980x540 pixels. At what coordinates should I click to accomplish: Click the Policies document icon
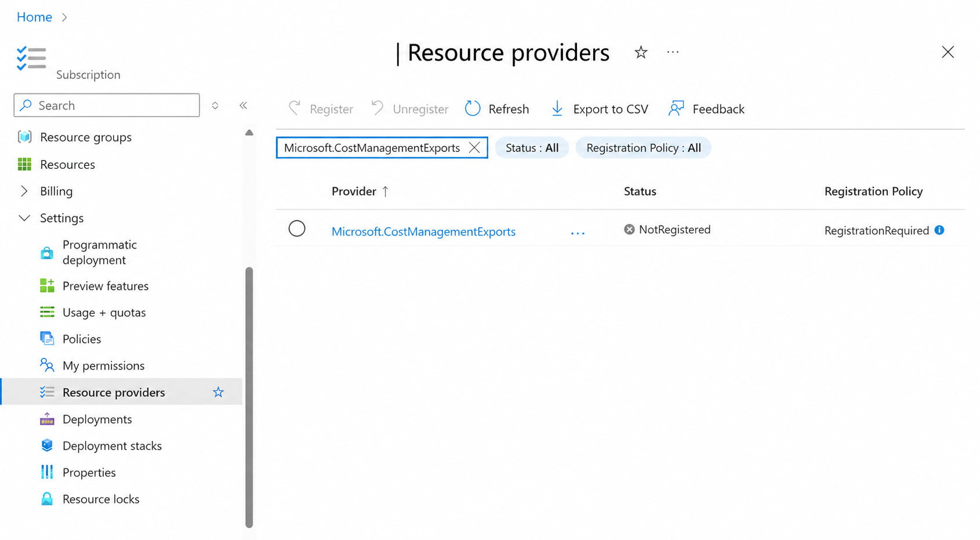pos(47,338)
